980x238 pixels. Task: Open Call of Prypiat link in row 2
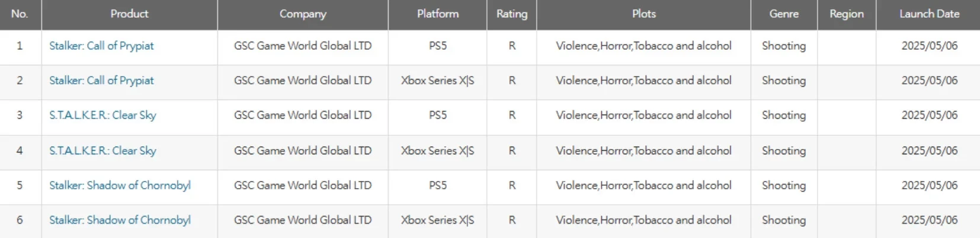click(101, 81)
